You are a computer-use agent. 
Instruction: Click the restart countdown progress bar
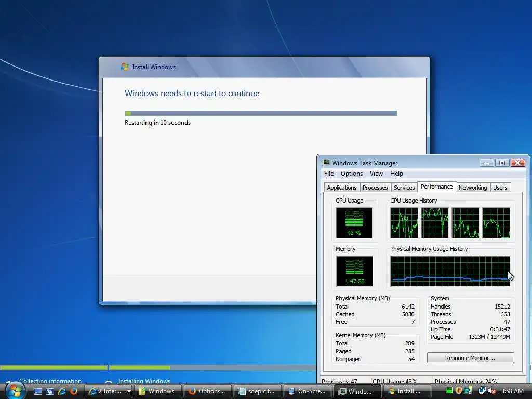click(x=261, y=113)
